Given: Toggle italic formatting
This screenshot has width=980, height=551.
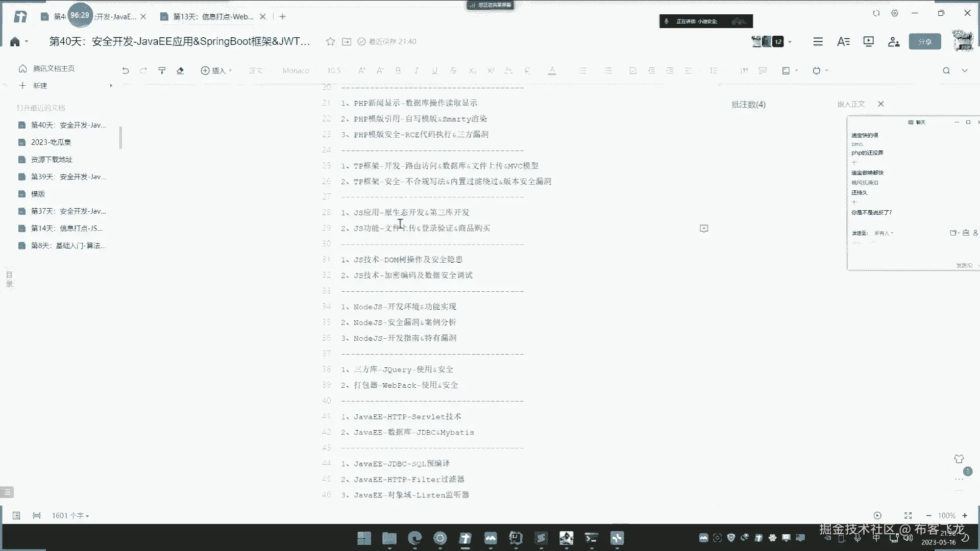Looking at the screenshot, I should point(416,70).
